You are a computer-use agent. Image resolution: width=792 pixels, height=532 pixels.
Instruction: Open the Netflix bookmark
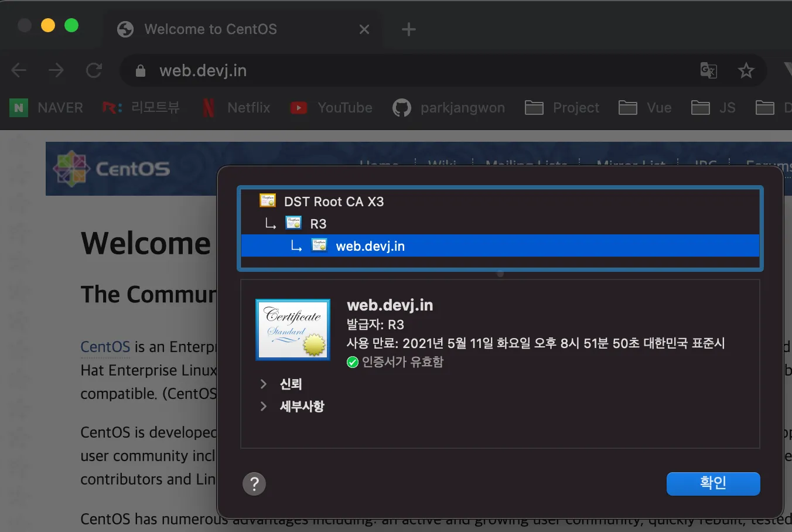236,108
